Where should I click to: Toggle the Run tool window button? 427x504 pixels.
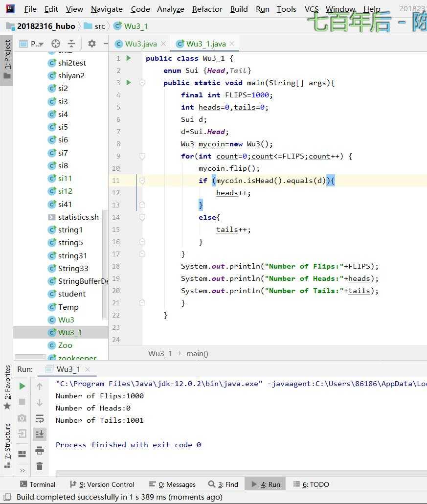click(266, 484)
